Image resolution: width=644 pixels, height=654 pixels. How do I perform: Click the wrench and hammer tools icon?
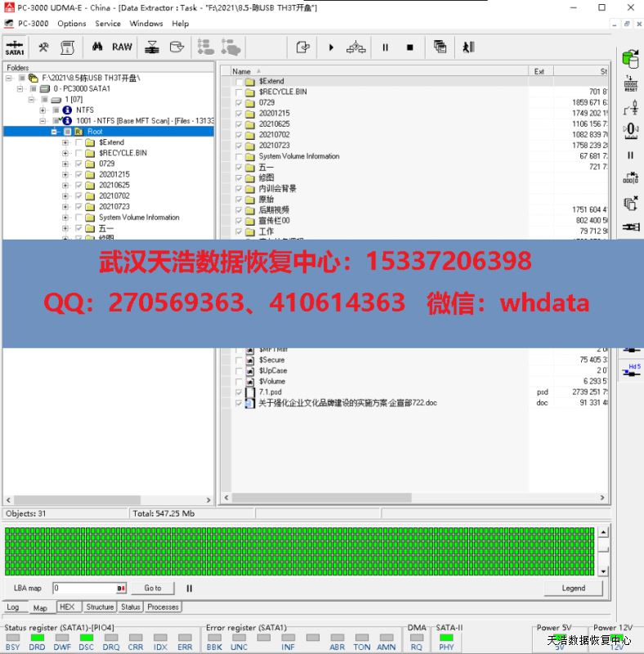43,47
